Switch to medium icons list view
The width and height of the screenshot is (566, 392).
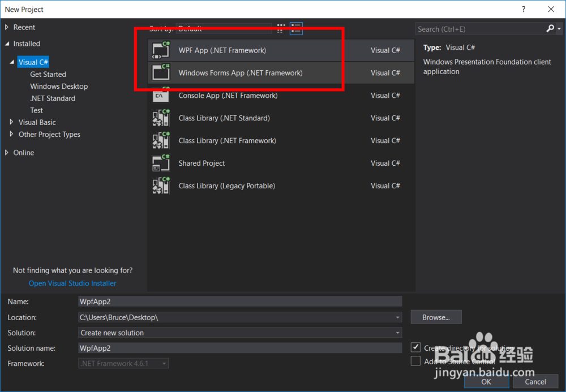click(x=296, y=28)
